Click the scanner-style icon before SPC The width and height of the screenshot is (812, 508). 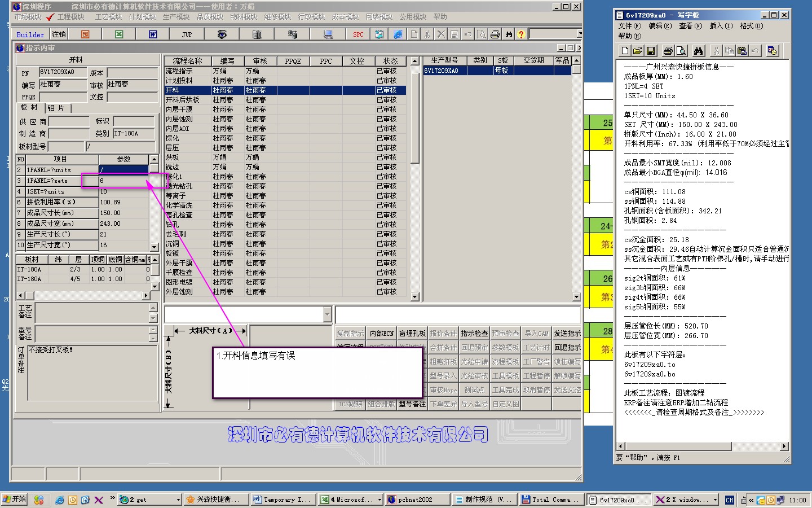tap(328, 34)
